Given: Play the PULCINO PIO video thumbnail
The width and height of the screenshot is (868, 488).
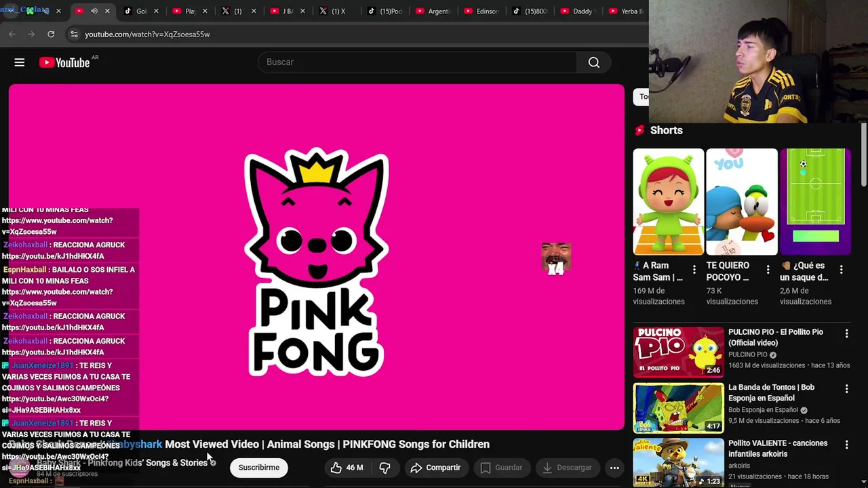Looking at the screenshot, I should click(678, 352).
